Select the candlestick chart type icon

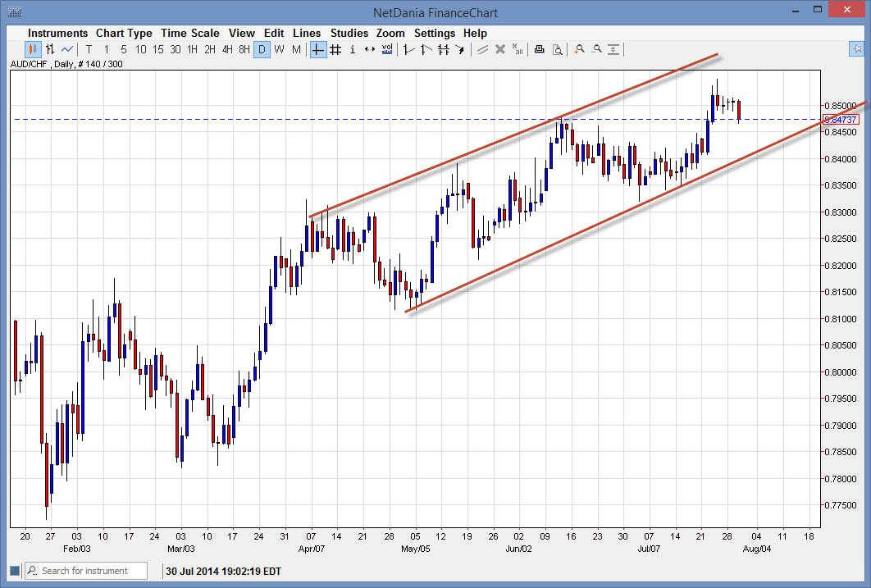31,49
